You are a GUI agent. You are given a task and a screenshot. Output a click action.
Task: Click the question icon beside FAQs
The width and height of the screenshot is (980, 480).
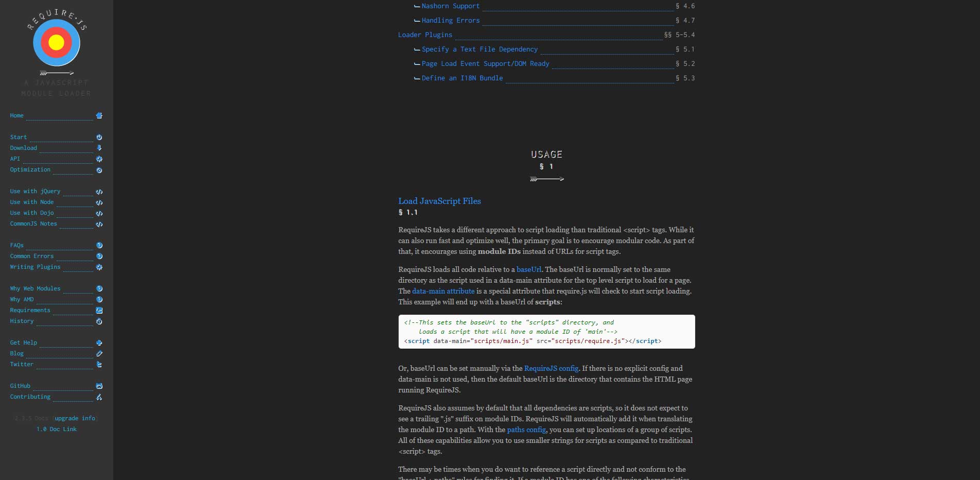99,245
